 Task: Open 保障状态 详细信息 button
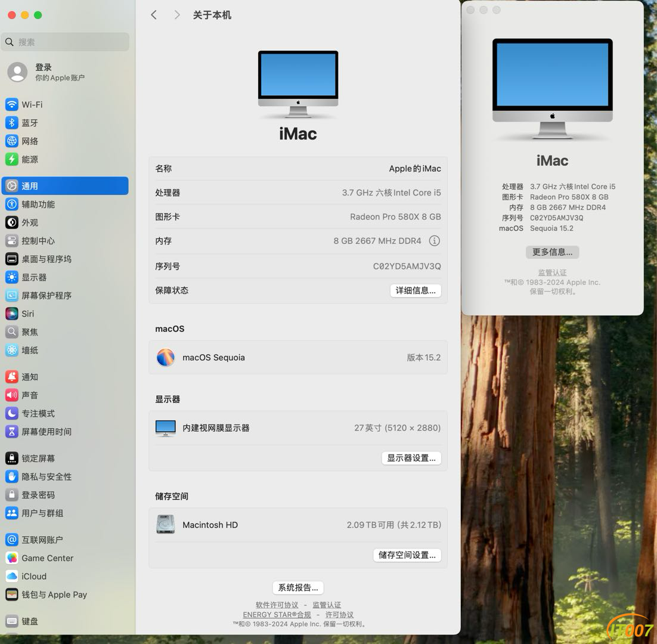pos(416,290)
